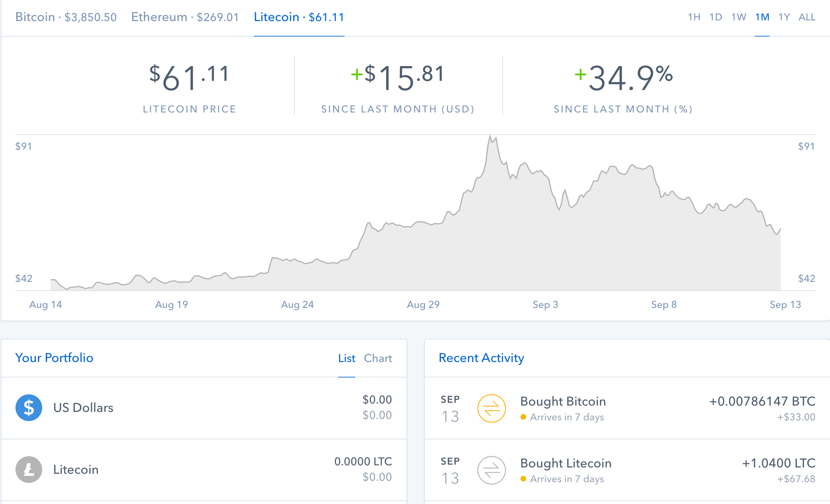Click the SINCE LAST MONTH (%) label
Viewport: 830px width, 504px height.
(623, 109)
